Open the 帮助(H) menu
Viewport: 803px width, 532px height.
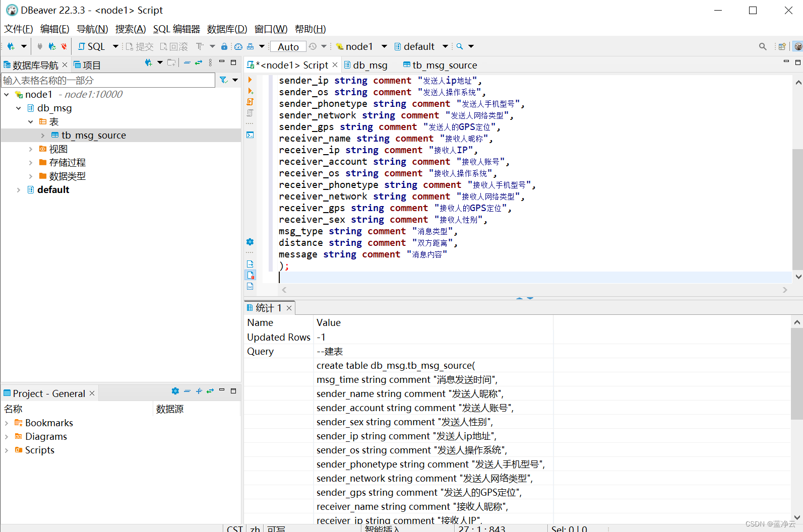[x=311, y=29]
